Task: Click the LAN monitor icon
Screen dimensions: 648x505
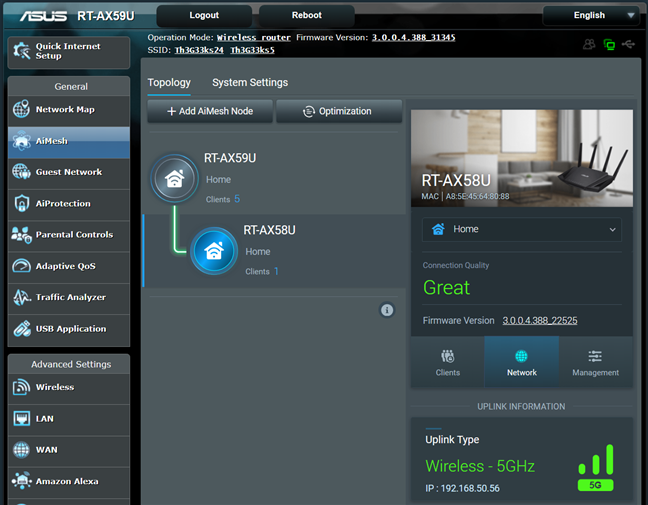Action: (x=21, y=419)
